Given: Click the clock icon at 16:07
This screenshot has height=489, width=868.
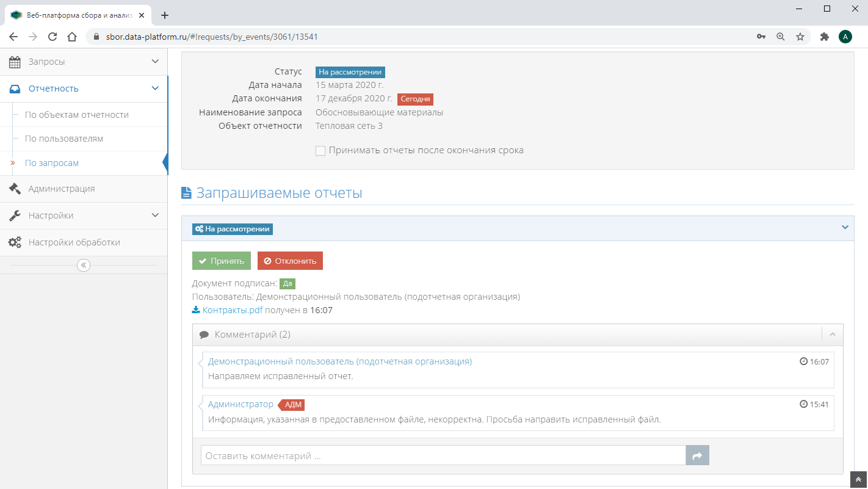Looking at the screenshot, I should pyautogui.click(x=803, y=361).
